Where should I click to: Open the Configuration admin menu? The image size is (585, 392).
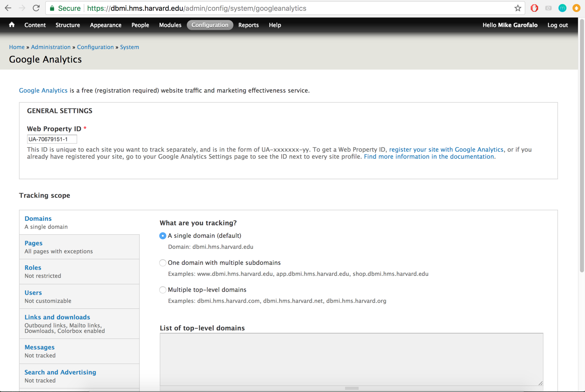pyautogui.click(x=210, y=25)
